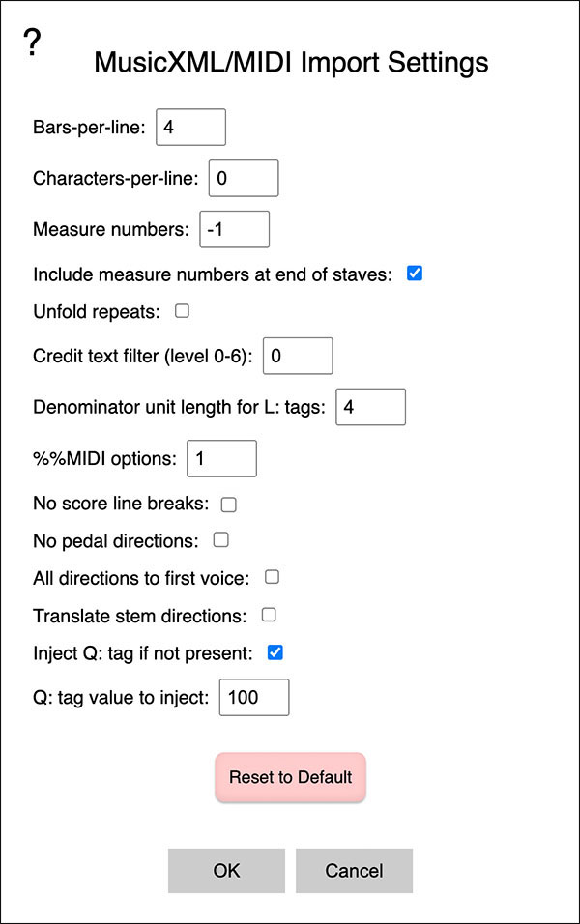Enable Translate stem directions option
Image resolution: width=580 pixels, height=924 pixels.
pos(269,614)
